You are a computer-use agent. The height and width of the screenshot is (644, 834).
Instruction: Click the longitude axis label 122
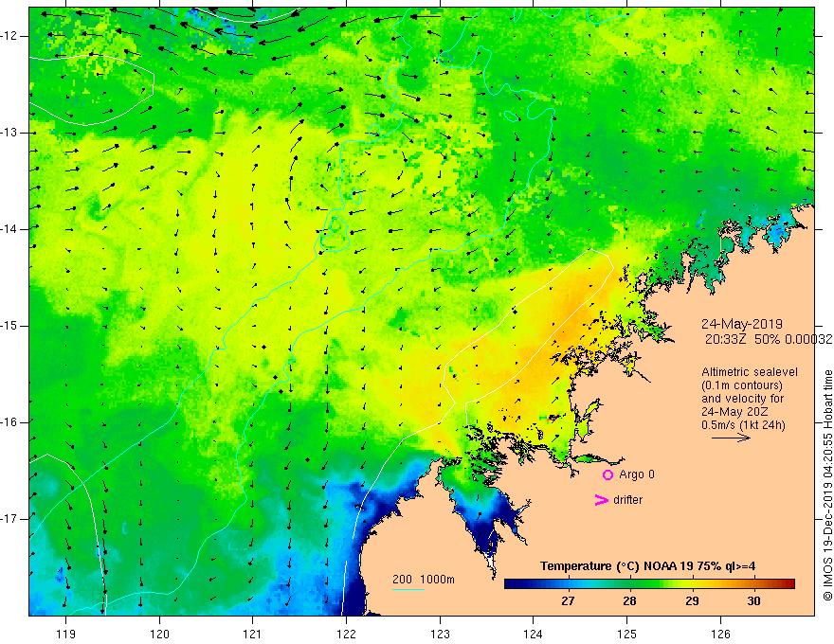[x=346, y=634]
